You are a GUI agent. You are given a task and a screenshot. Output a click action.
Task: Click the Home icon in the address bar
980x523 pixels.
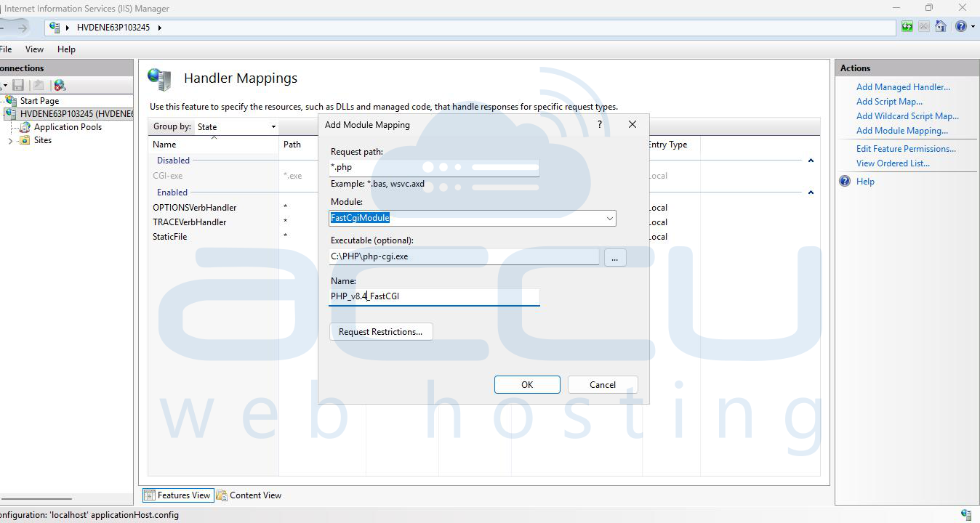[x=940, y=27]
